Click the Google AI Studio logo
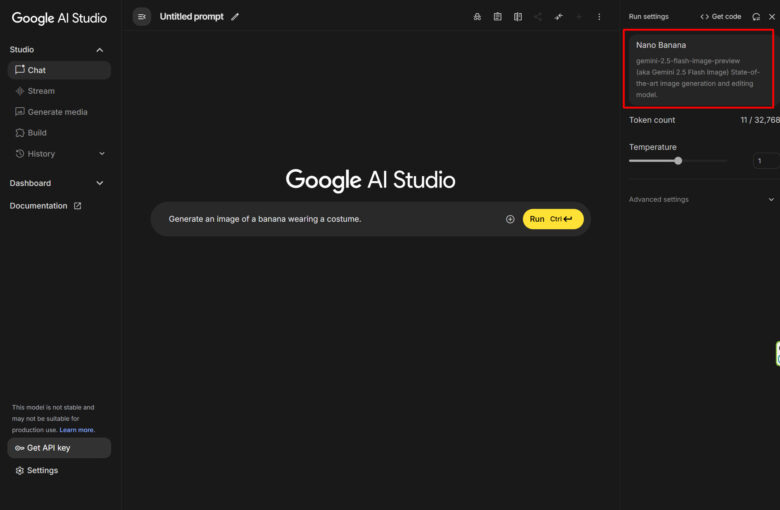The height and width of the screenshot is (510, 780). (59, 18)
